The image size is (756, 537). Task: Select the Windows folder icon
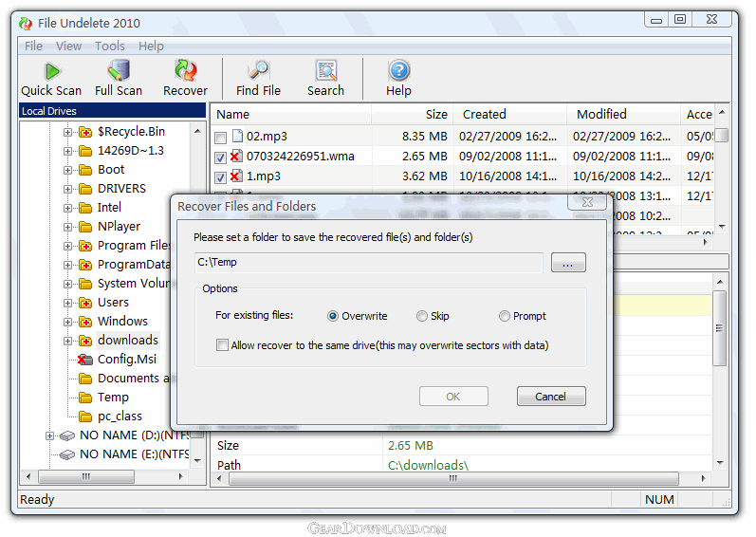pos(85,322)
